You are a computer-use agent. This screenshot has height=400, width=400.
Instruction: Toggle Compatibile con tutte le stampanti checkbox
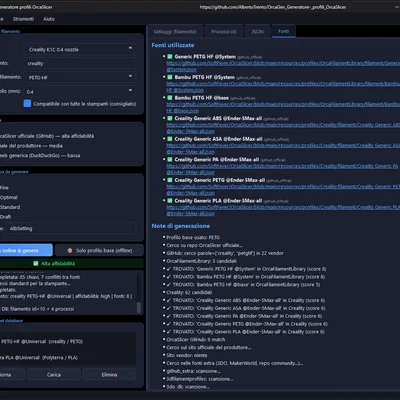[x=28, y=104]
